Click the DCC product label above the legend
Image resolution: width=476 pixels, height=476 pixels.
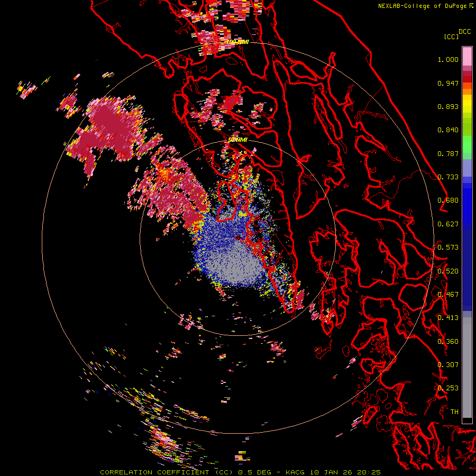pos(464,31)
